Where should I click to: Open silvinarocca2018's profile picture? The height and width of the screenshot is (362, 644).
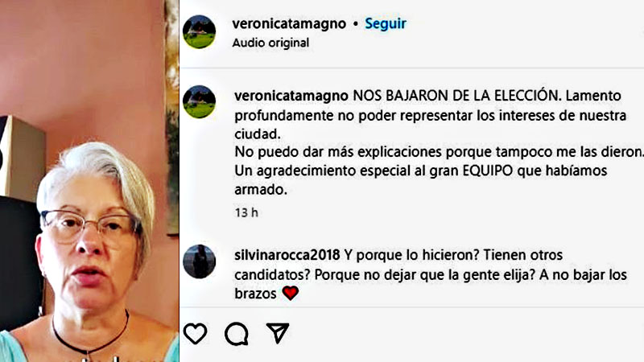(x=199, y=261)
